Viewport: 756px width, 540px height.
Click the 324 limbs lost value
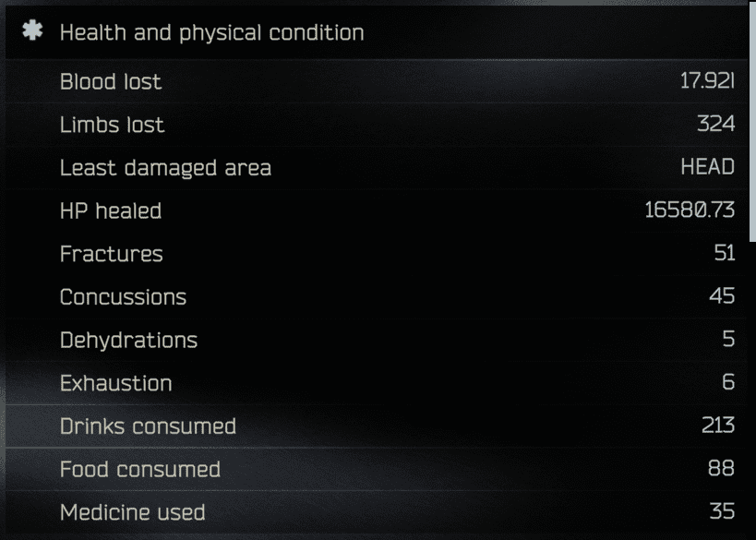(x=716, y=125)
